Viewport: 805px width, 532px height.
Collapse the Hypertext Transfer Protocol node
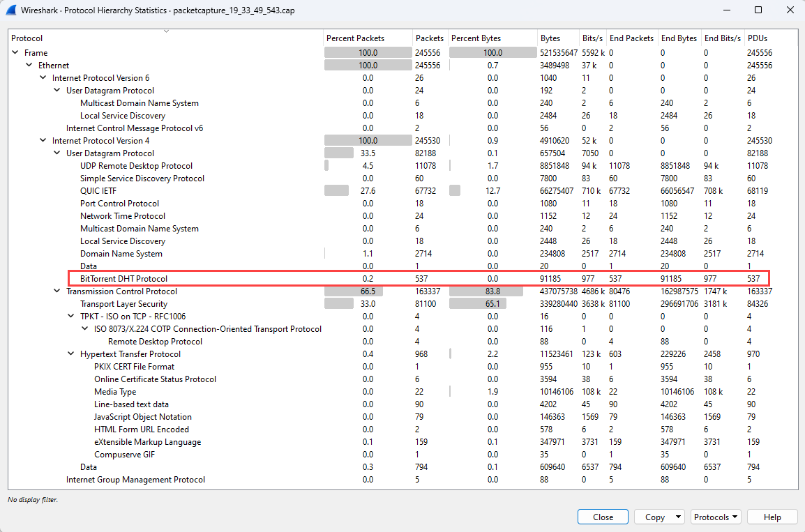[x=70, y=354]
